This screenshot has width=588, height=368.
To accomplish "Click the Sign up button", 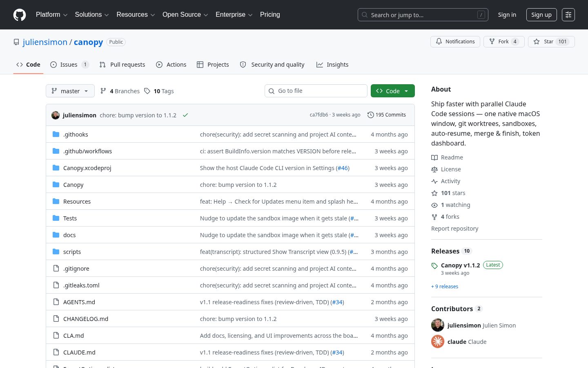I will click(x=541, y=15).
